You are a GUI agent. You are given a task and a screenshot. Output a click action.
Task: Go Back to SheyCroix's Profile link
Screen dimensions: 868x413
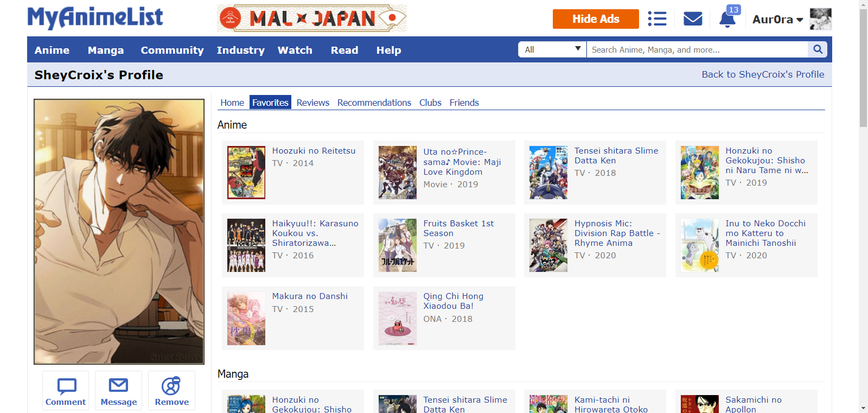763,74
